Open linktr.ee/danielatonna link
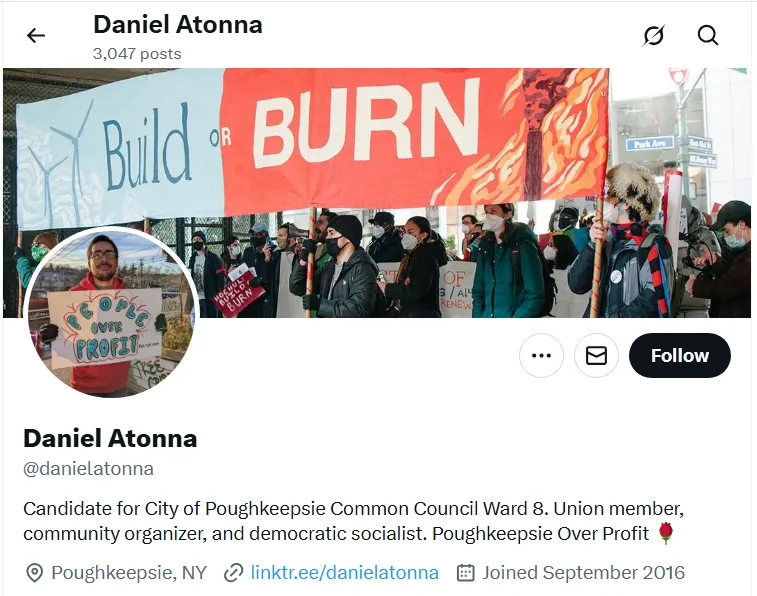757x596 pixels. pos(345,573)
